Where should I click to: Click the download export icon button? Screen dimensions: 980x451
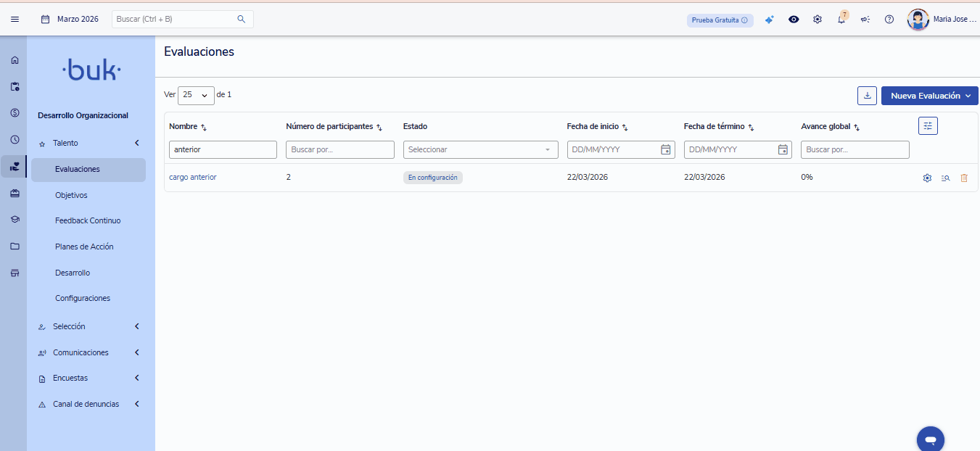[x=867, y=96]
